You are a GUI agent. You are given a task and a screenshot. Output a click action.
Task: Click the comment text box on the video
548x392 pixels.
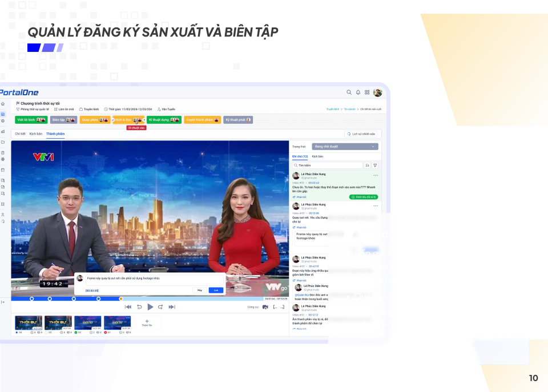155,281
